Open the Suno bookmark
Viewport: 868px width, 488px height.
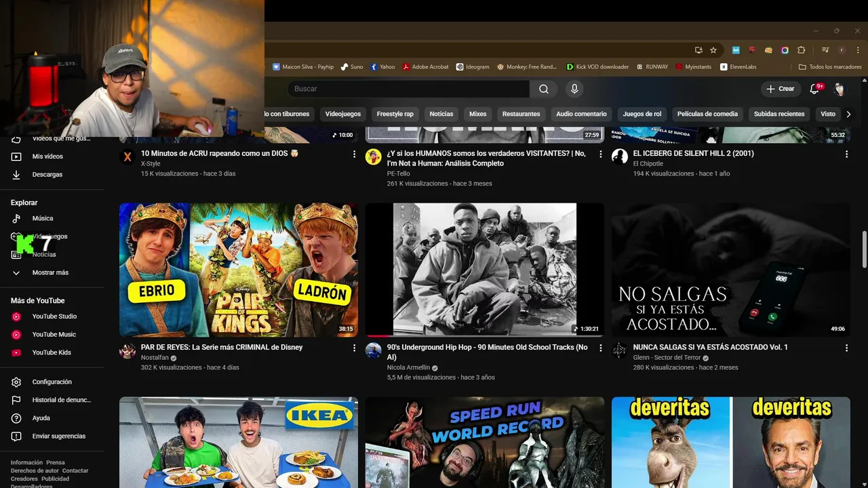352,67
